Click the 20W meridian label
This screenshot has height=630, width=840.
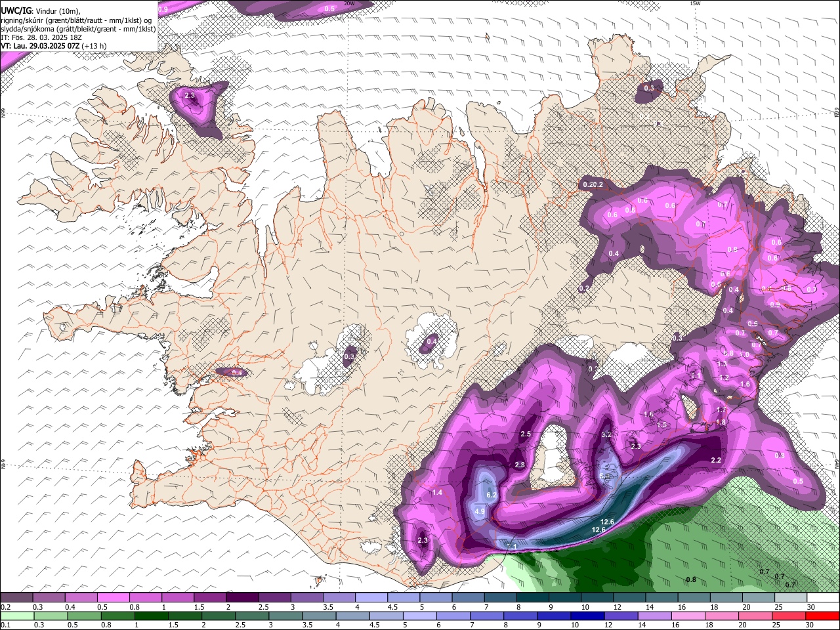[x=349, y=3]
